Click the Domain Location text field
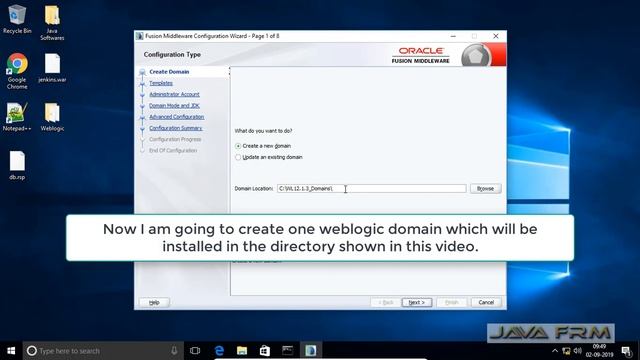640x360 pixels. pos(371,189)
